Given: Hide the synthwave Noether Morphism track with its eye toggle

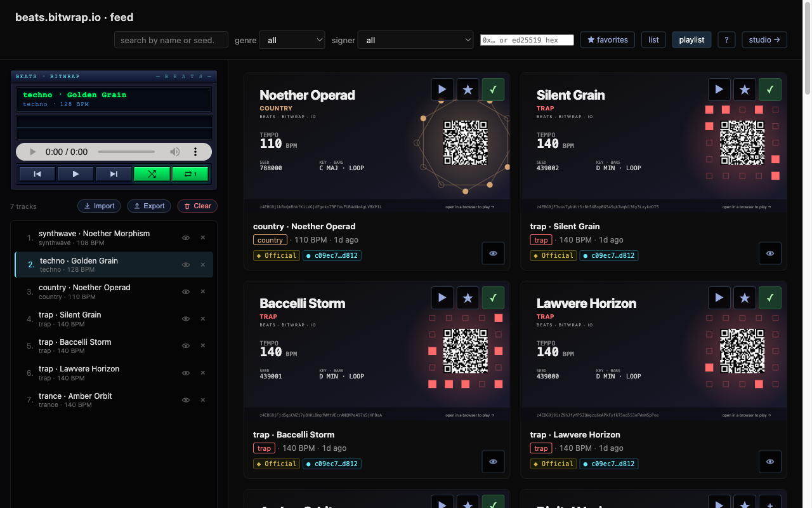Looking at the screenshot, I should click(x=186, y=237).
